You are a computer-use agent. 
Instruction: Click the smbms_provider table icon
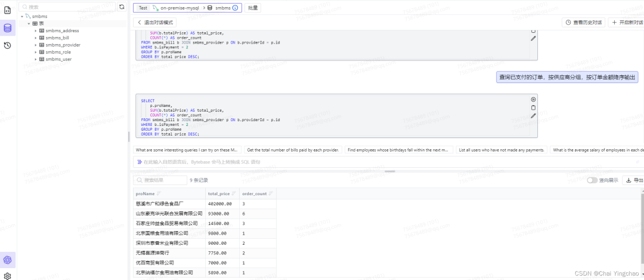point(42,45)
